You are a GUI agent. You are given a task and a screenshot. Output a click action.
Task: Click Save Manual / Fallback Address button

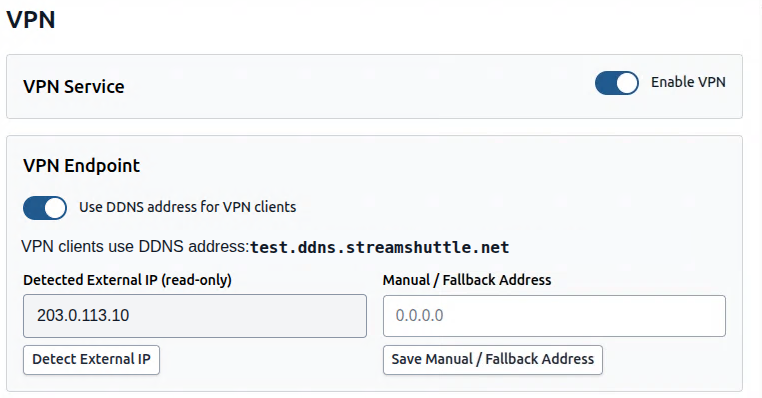tap(493, 360)
